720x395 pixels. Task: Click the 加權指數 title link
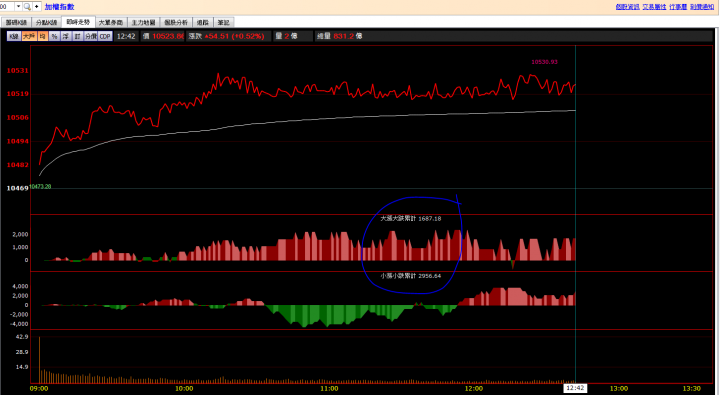click(59, 7)
